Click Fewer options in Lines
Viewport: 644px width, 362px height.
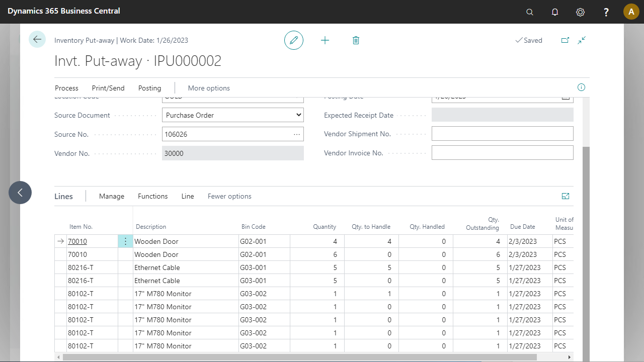229,196
